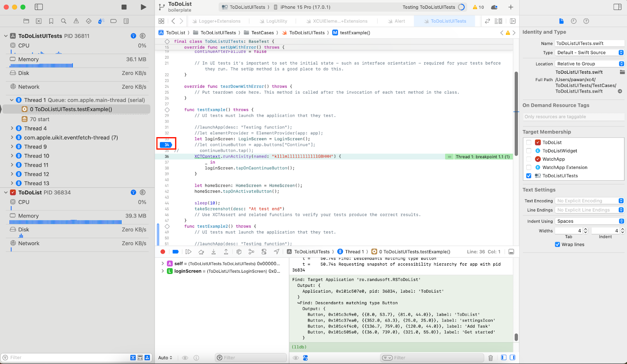Clear the console with trash icon
The width and height of the screenshot is (627, 364).
point(491,358)
